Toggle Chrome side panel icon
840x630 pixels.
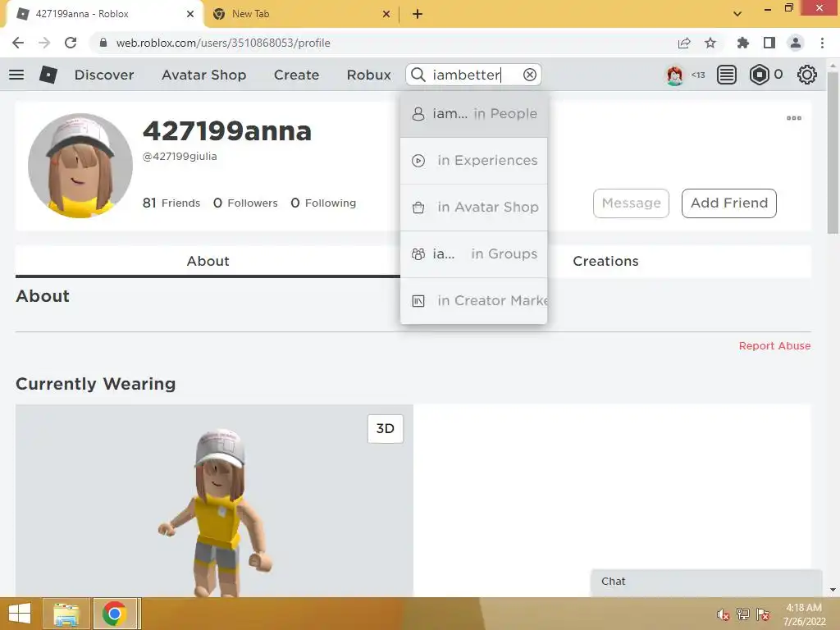pyautogui.click(x=769, y=43)
